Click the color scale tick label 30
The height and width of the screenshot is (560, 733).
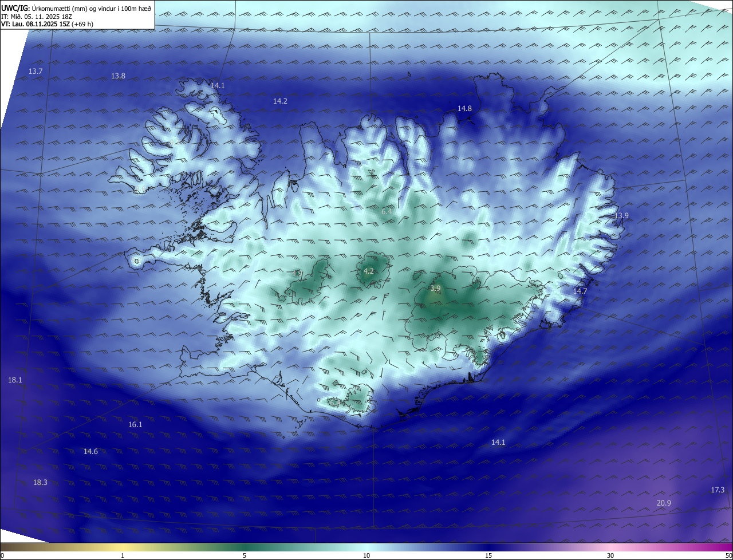(x=610, y=555)
